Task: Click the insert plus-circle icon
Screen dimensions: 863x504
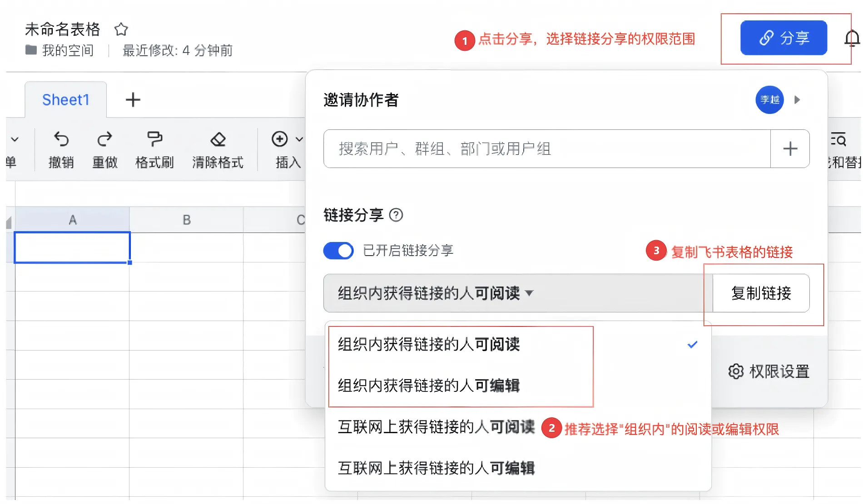Action: click(x=280, y=139)
